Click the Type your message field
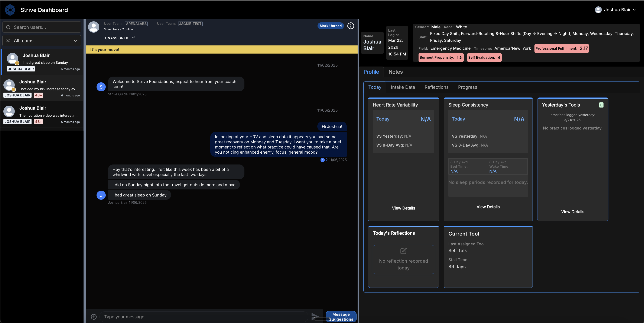 [x=204, y=317]
